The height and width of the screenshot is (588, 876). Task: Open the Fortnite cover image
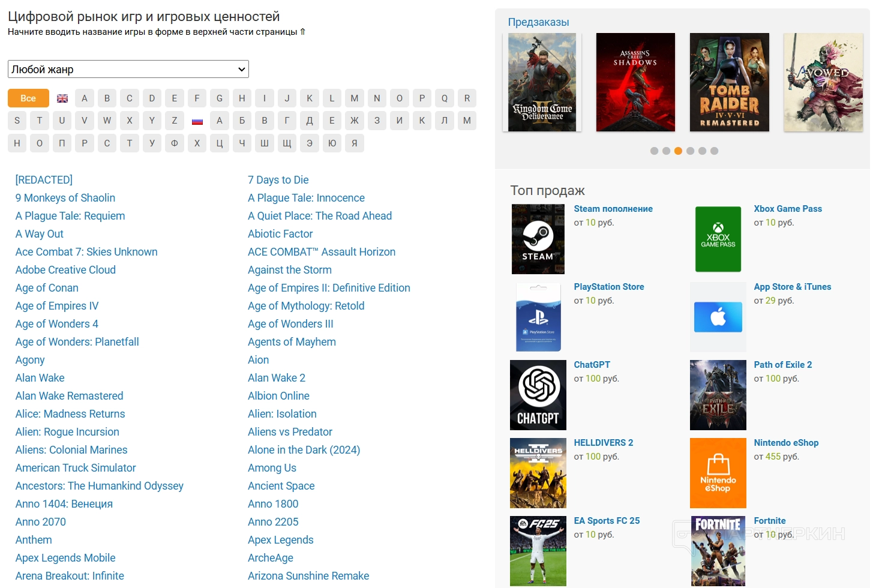(718, 551)
